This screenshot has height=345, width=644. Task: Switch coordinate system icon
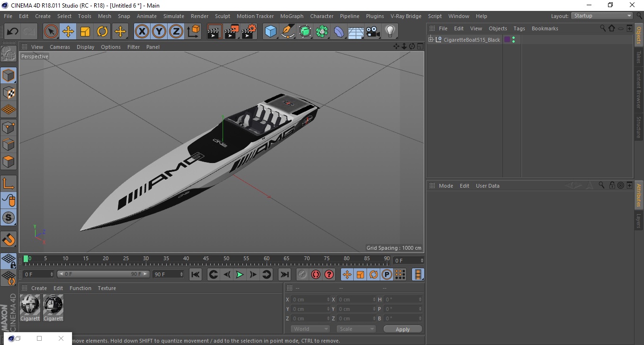point(193,32)
